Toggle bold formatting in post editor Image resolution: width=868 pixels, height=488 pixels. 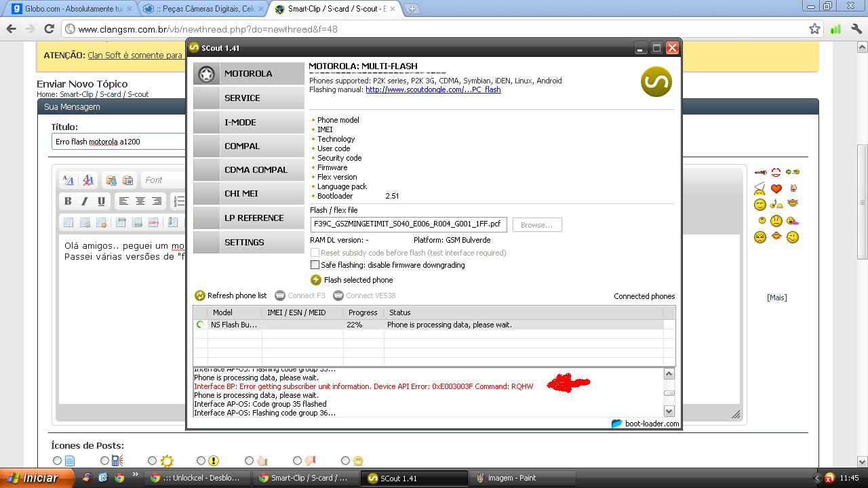click(x=68, y=201)
